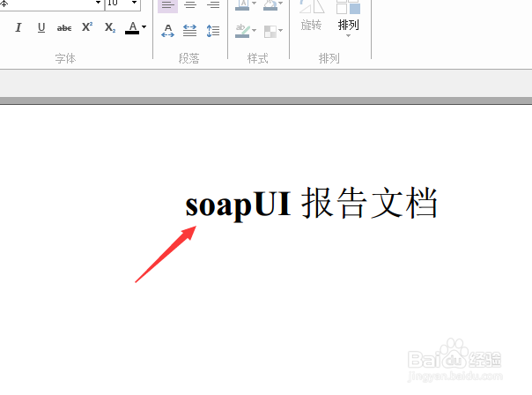Viewport: 532px width, 395px height.
Task: Apply subscript X₂ formatting
Action: point(110,27)
